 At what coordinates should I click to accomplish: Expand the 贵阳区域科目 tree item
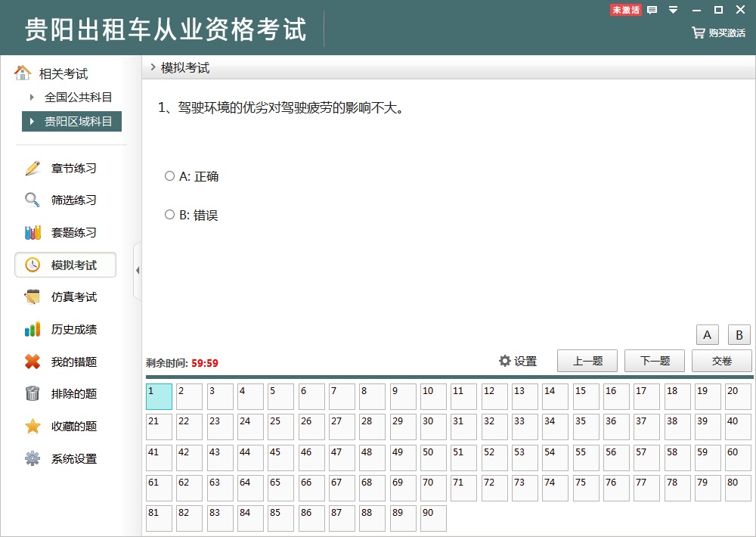[x=32, y=121]
